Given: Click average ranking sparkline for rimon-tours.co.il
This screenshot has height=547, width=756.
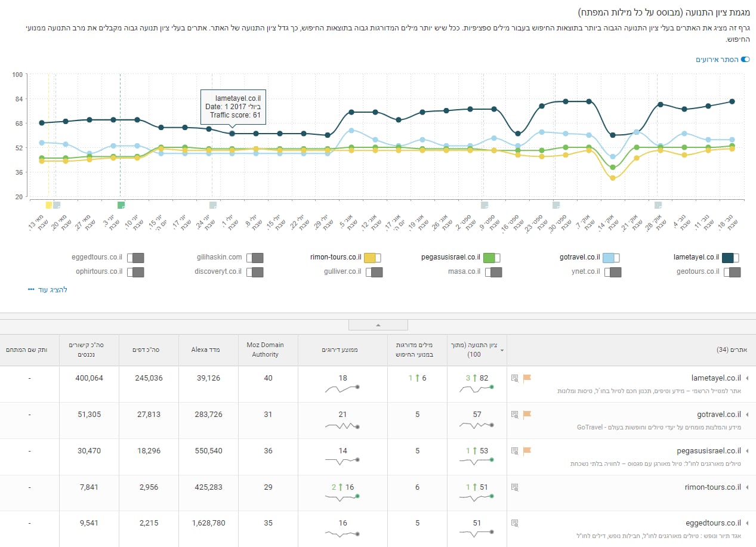Looking at the screenshot, I should click(x=342, y=498).
